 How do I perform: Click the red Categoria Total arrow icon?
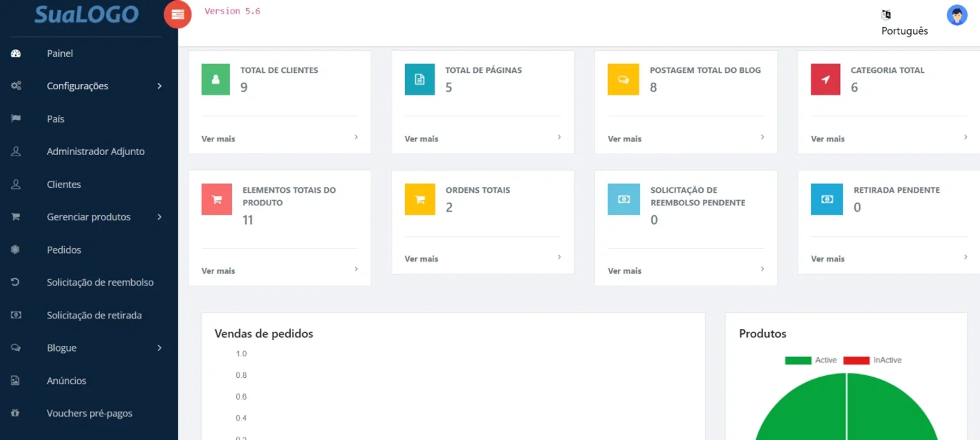pyautogui.click(x=825, y=80)
